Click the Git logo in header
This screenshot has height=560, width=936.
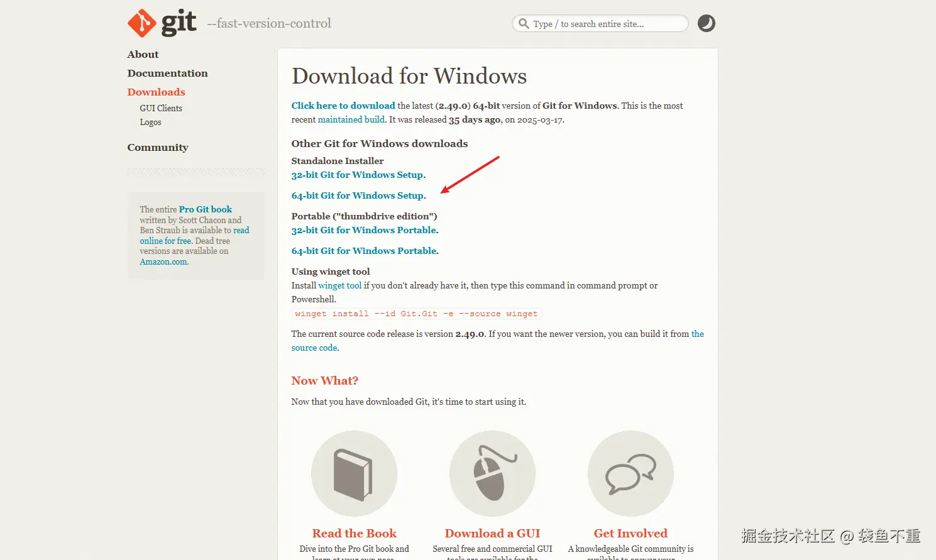(x=162, y=23)
